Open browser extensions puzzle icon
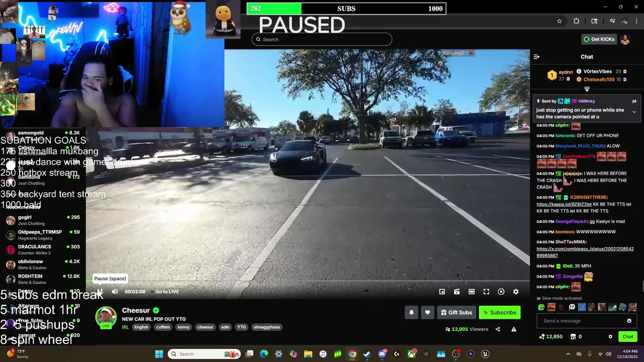 tap(577, 21)
